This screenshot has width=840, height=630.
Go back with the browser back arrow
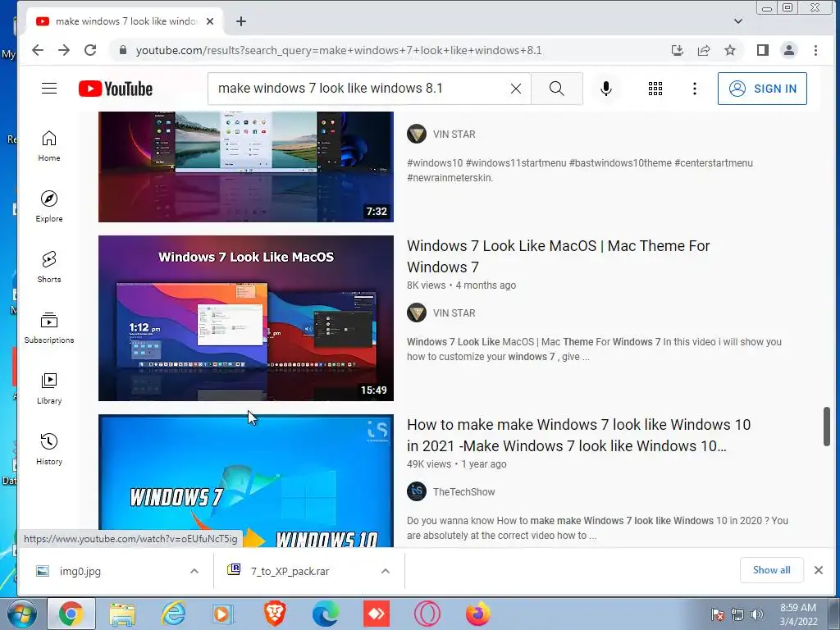(38, 50)
